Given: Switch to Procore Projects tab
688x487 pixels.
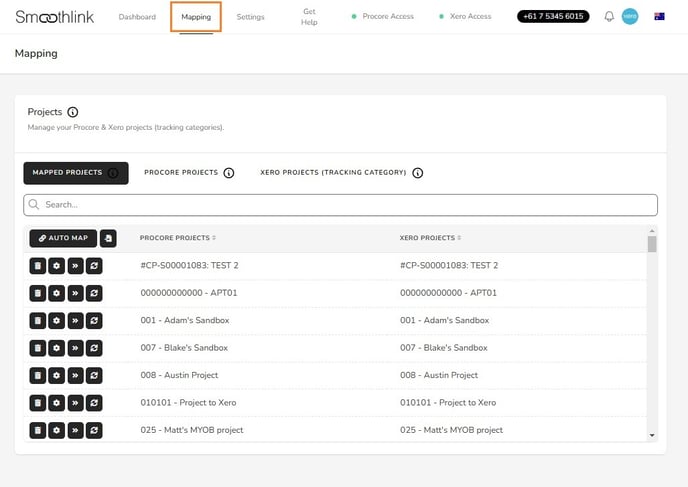Looking at the screenshot, I should 181,173.
